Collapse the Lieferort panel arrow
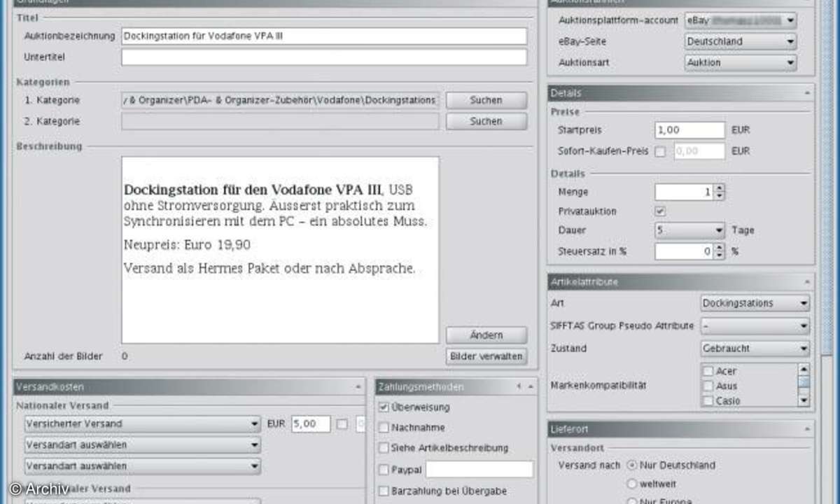Viewport: 840px width, 504px height. pos(806,428)
